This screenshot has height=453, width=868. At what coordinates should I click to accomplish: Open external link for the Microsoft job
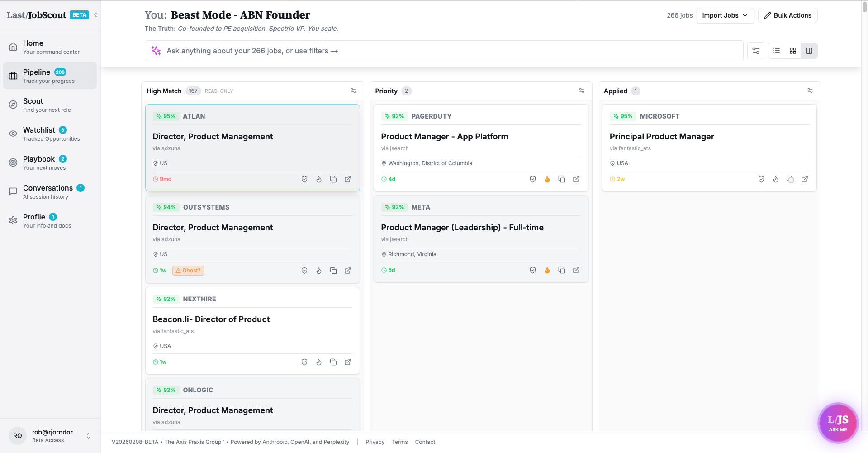pos(805,179)
